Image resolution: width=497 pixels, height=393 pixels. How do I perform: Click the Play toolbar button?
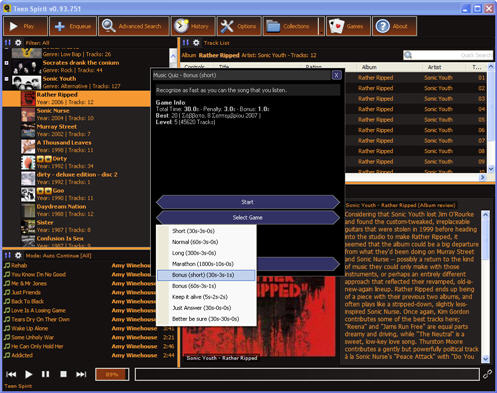tap(25, 26)
